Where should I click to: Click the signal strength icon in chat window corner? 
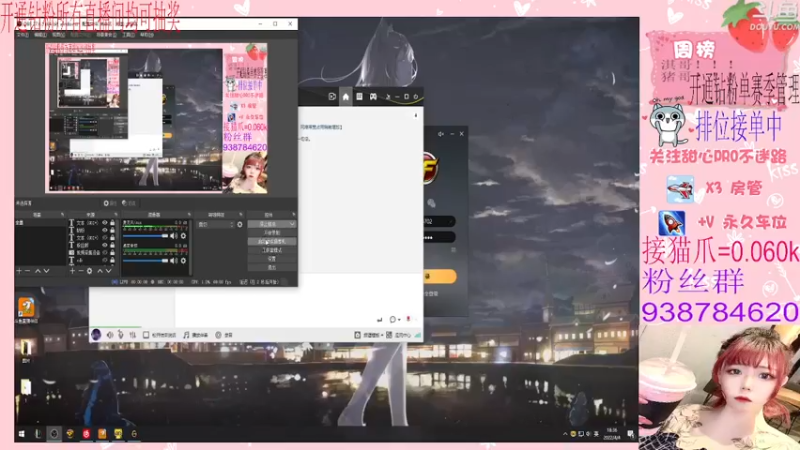(417, 335)
